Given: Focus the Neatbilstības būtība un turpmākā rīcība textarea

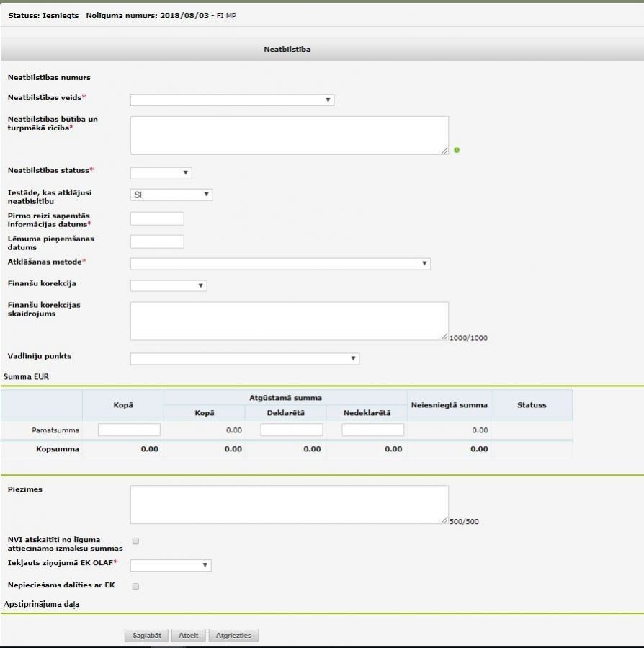Looking at the screenshot, I should (289, 135).
